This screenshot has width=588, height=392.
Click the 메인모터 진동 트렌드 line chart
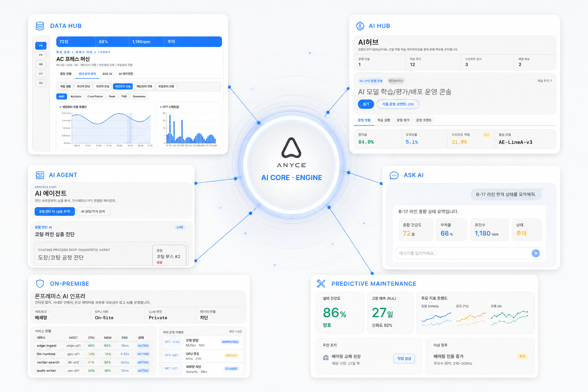(x=112, y=129)
